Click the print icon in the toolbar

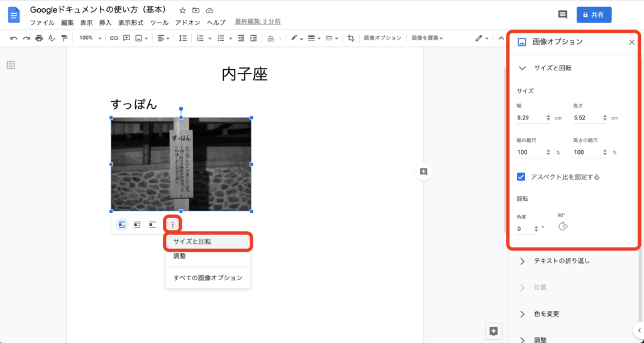(x=39, y=38)
